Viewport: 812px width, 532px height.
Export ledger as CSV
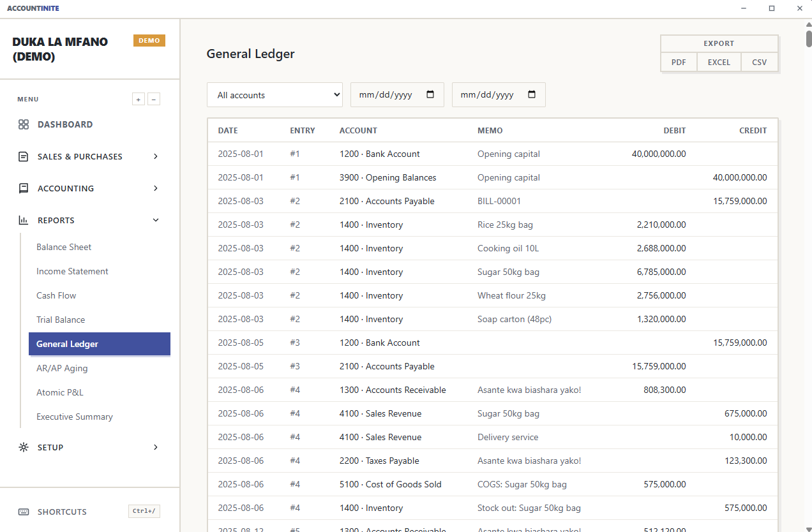click(x=760, y=62)
